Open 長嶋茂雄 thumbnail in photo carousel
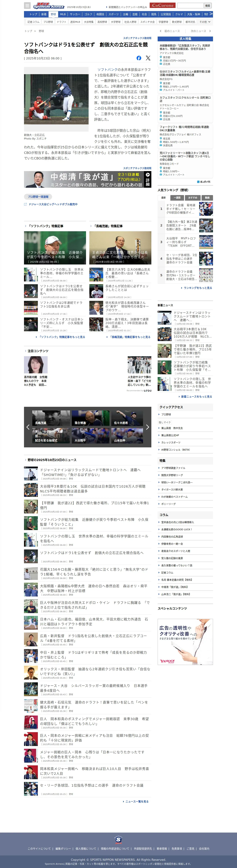The height and width of the screenshot is (868, 237). [51, 418]
